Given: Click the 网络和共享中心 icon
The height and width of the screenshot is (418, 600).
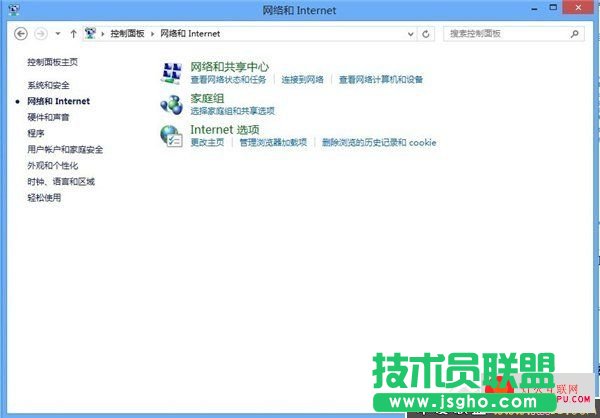Looking at the screenshot, I should [171, 73].
